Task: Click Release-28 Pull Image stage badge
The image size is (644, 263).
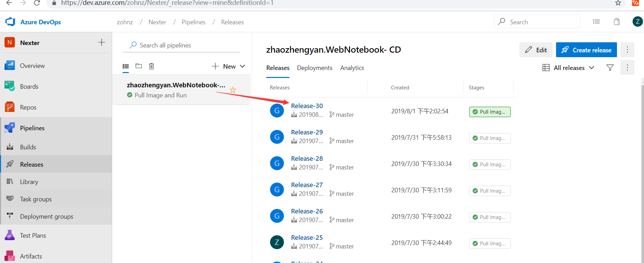Action: pyautogui.click(x=490, y=165)
